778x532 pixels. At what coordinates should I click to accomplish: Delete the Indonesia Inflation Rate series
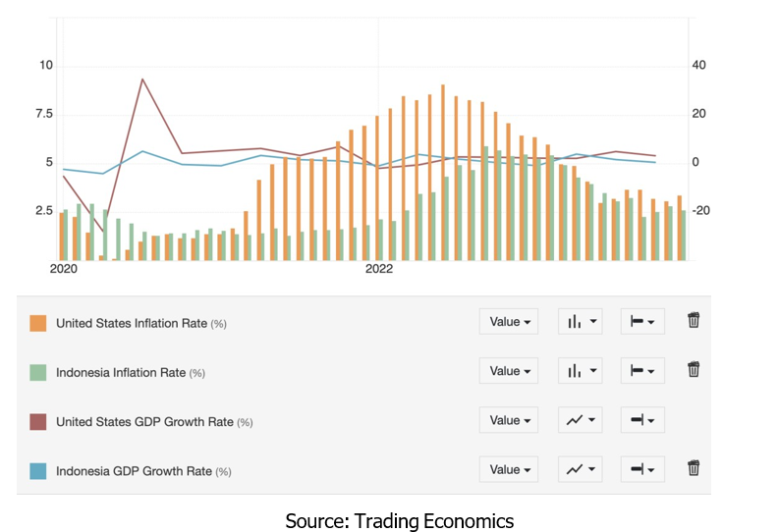pos(693,369)
